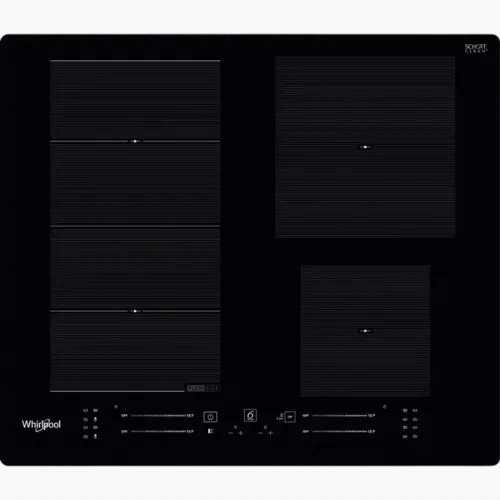Tap the Whirlpool logo
This screenshot has width=500, height=500.
(x=41, y=425)
